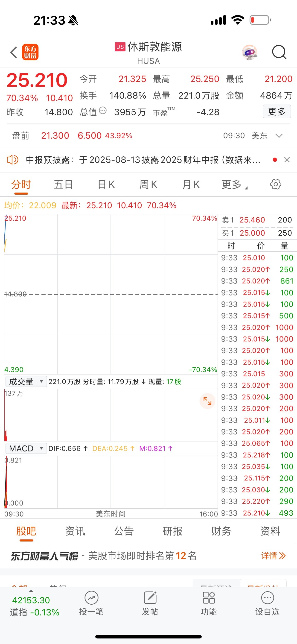Image resolution: width=297 pixels, height=644 pixels.
Task: Switch to the 月K tab
Action: point(191,184)
